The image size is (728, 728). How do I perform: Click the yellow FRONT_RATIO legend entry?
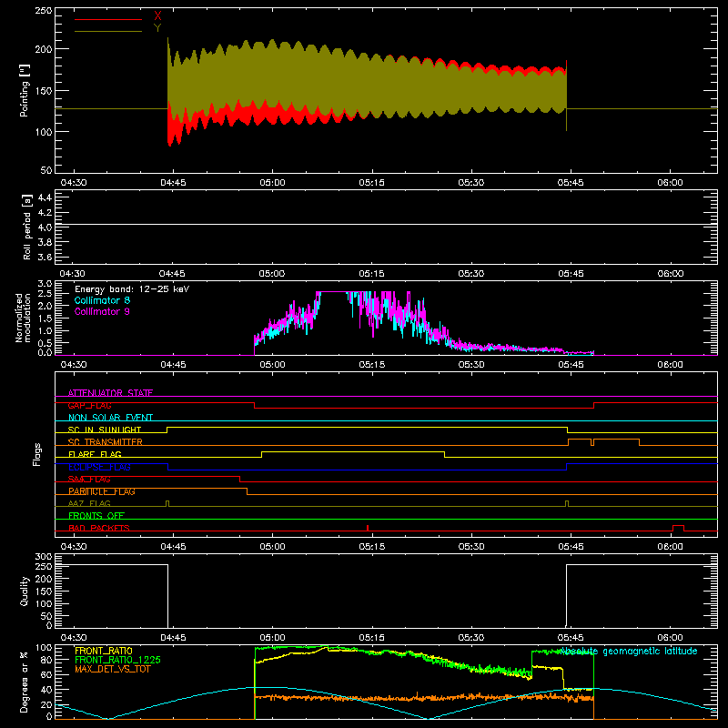[104, 651]
